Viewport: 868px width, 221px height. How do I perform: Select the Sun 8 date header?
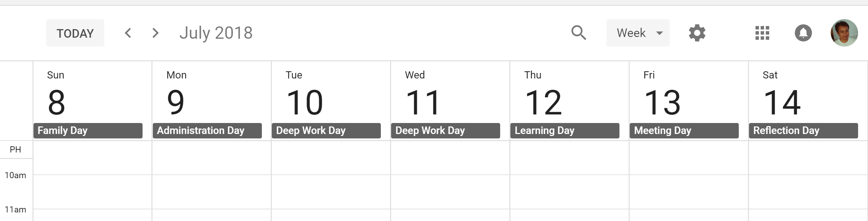point(56,101)
